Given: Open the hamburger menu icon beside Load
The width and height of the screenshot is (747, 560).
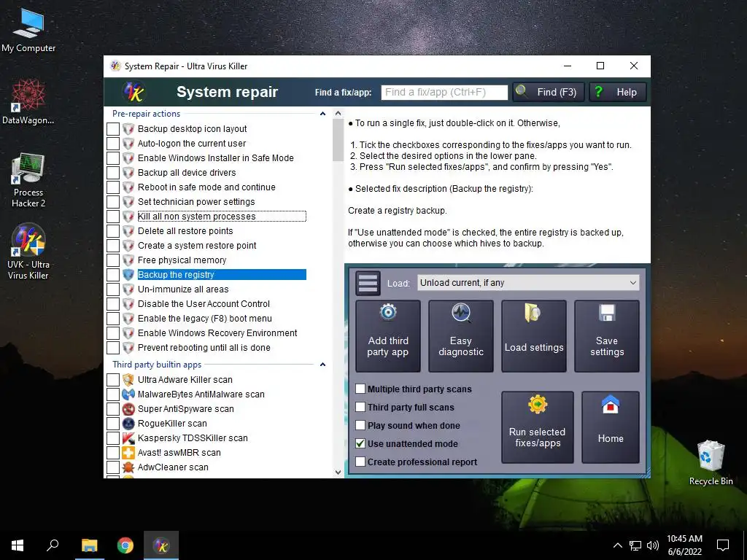Looking at the screenshot, I should 368,284.
